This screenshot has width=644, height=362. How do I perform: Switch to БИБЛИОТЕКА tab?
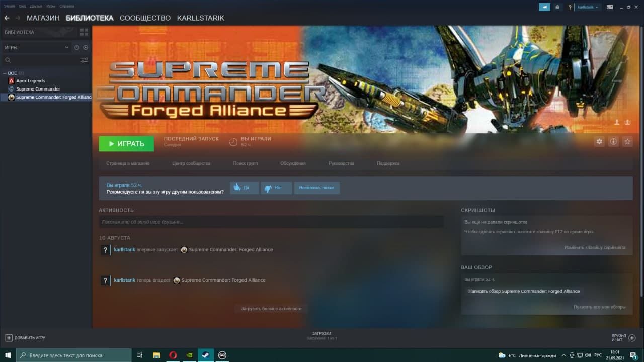(90, 18)
